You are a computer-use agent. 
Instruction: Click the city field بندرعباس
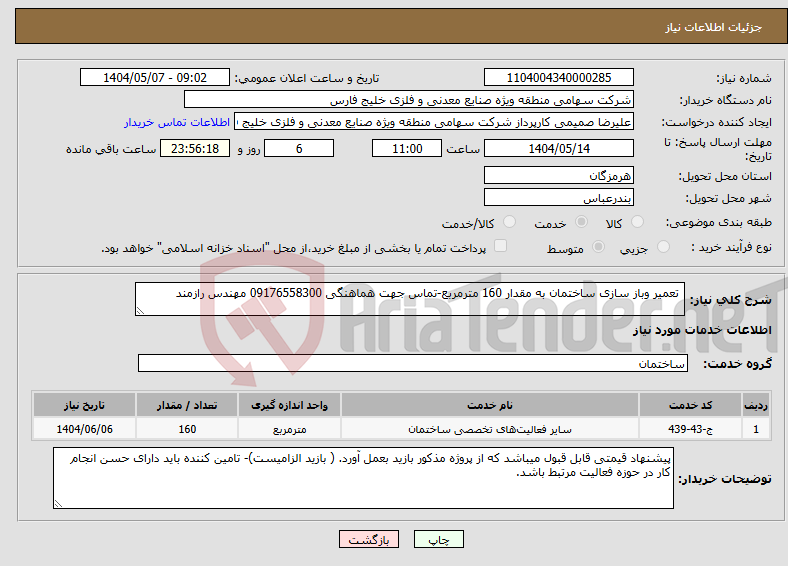point(559,198)
